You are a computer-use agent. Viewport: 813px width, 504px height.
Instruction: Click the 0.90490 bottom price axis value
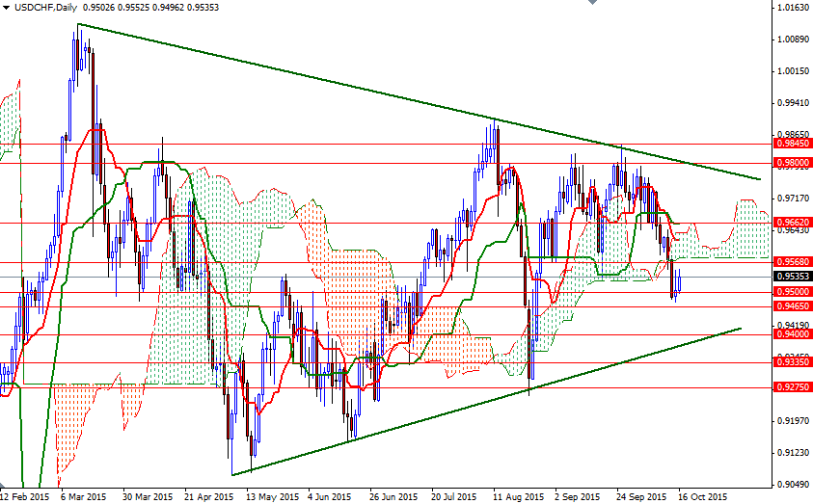(792, 484)
